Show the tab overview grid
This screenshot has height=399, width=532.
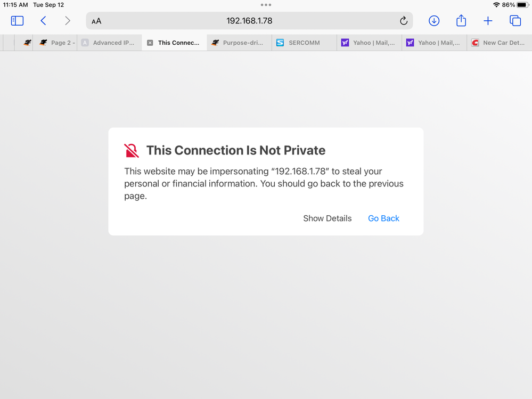tap(515, 21)
